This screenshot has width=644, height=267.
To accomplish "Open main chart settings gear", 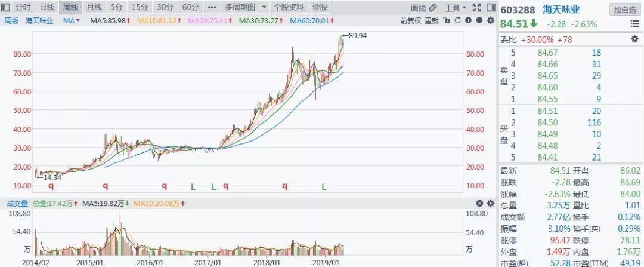I will [x=491, y=20].
